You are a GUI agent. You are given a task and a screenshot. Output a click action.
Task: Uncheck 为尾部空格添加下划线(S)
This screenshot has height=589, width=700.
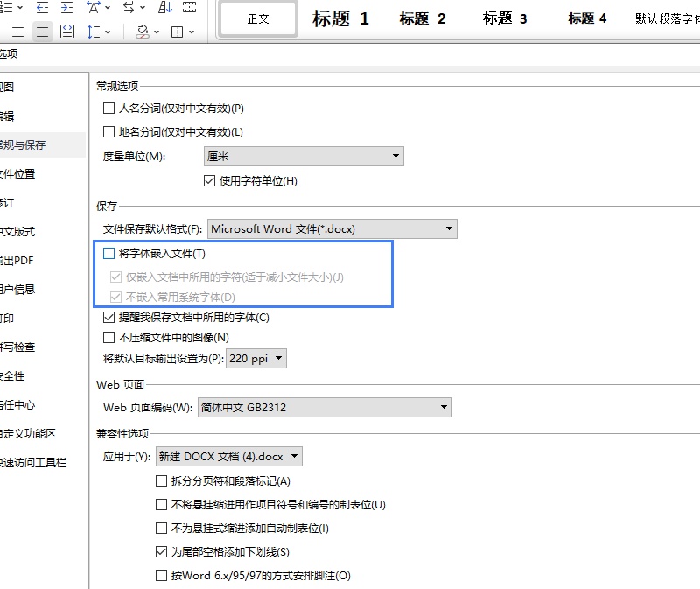coord(161,552)
